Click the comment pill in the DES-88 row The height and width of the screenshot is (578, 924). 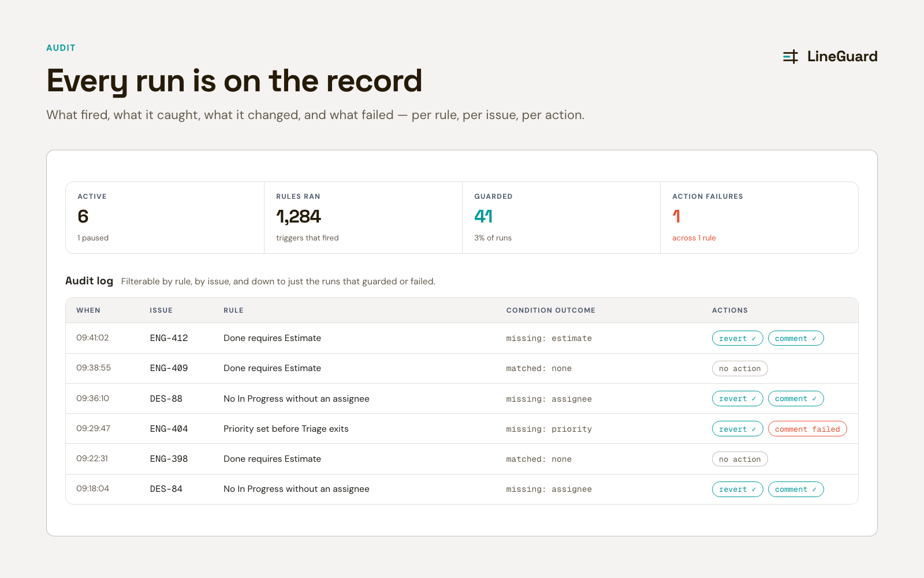coord(796,399)
